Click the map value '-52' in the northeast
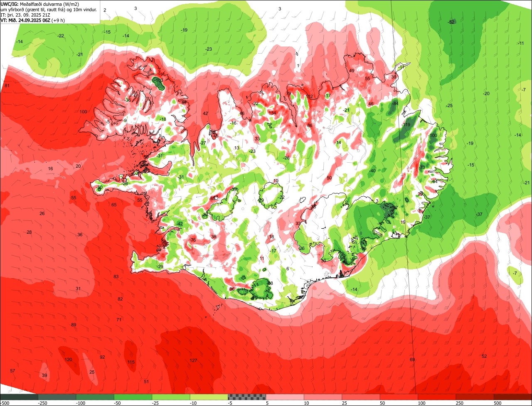532x406 pixels. [451, 22]
